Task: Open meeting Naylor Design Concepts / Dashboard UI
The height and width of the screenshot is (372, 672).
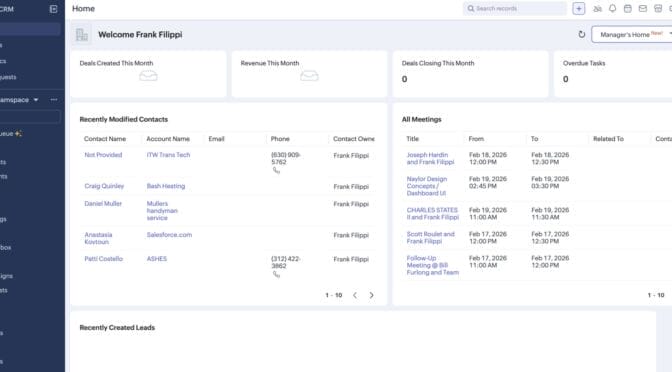Action: pos(426,186)
